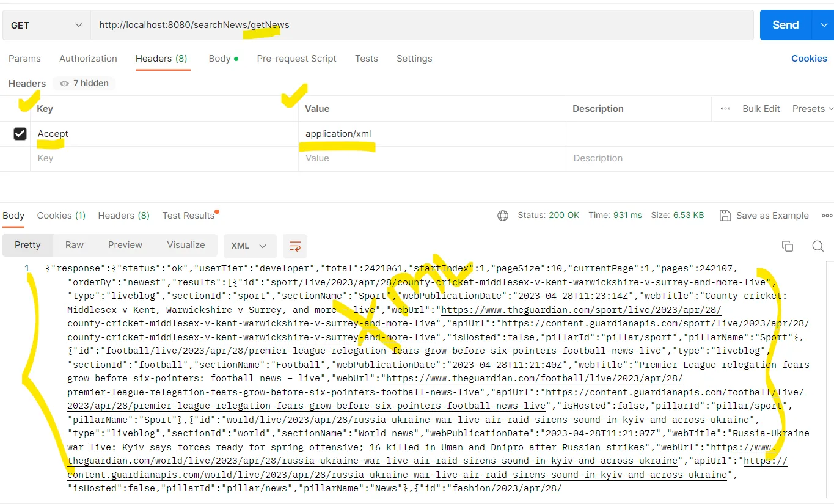The image size is (834, 504).
Task: Open the XML response format dropdown
Action: 250,246
